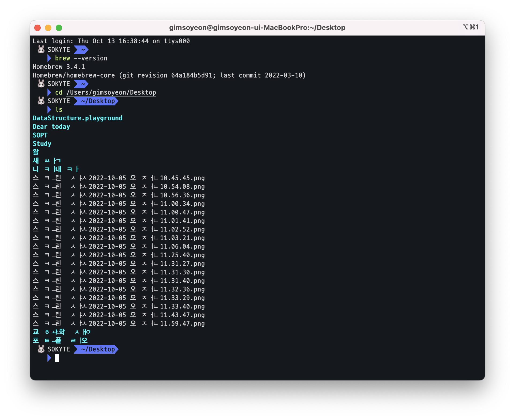
Task: Click the SOPT directory entry
Action: [x=40, y=135]
